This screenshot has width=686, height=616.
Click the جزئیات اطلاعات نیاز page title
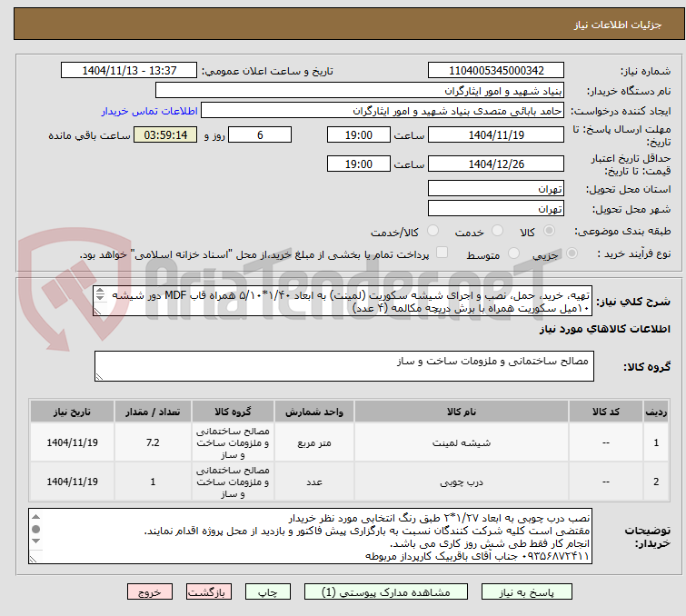617,25
